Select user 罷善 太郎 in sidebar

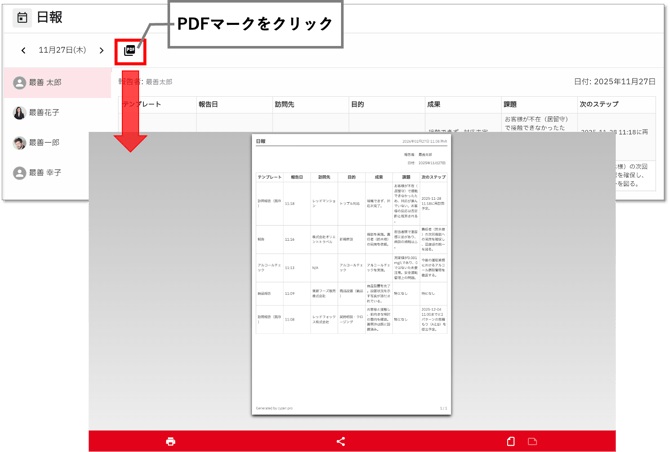pos(45,83)
